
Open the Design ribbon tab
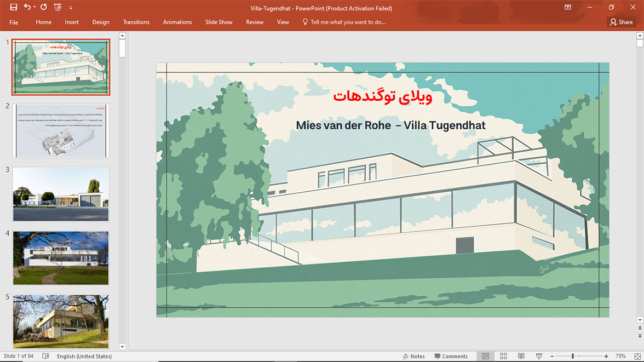pyautogui.click(x=101, y=22)
